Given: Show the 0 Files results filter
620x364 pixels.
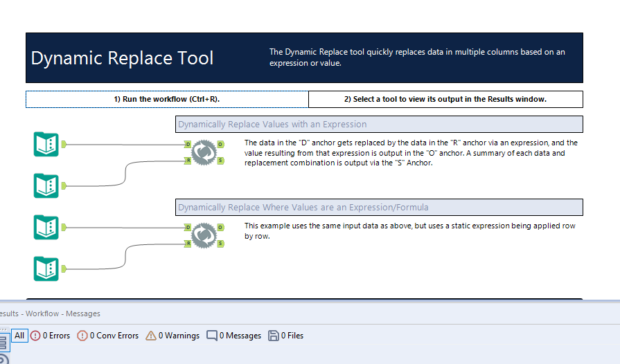Looking at the screenshot, I should click(x=285, y=336).
